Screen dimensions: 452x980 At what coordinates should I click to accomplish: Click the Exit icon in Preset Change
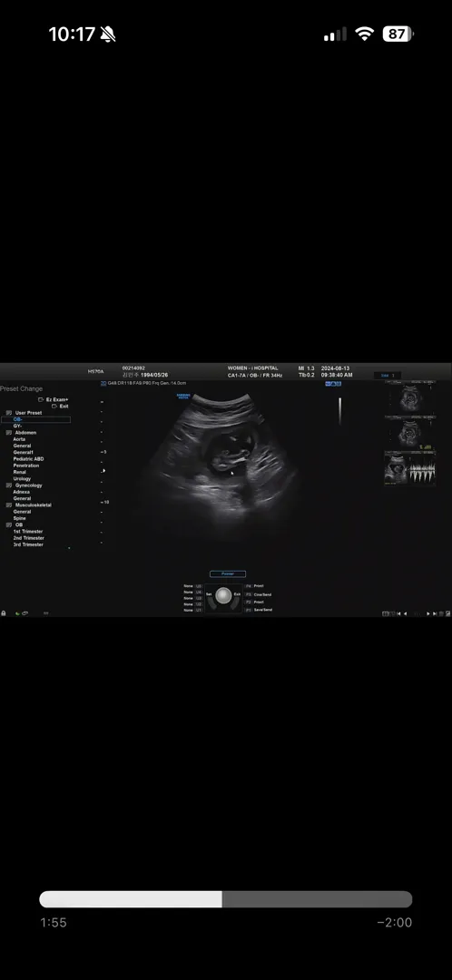(54, 407)
